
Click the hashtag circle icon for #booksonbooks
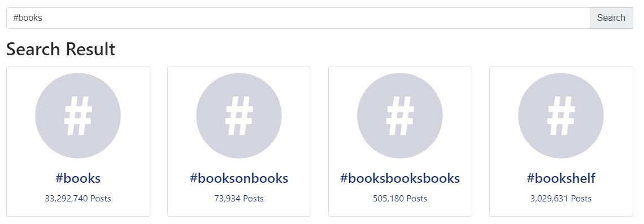(x=239, y=116)
